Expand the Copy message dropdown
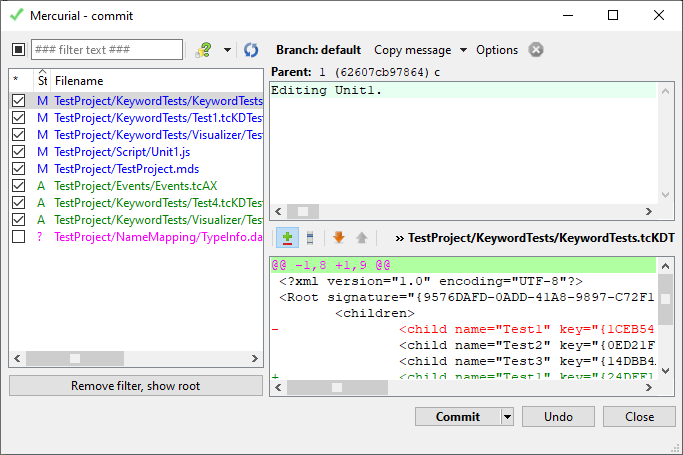Viewport: 683px width, 455px height. (x=464, y=50)
